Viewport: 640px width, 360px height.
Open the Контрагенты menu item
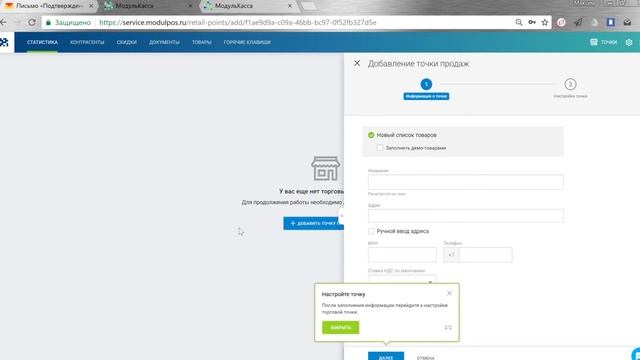pos(87,42)
